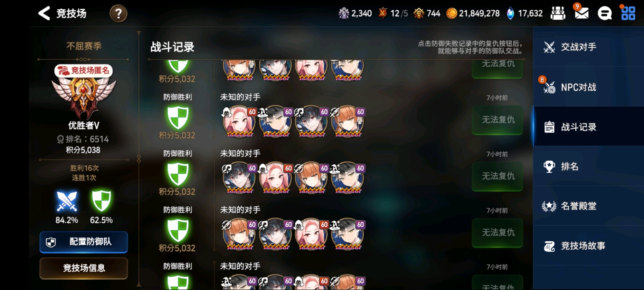Viewport: 644px width, 290px height.
Task: Click 无法复仇 button on second battle record
Action: click(x=497, y=120)
